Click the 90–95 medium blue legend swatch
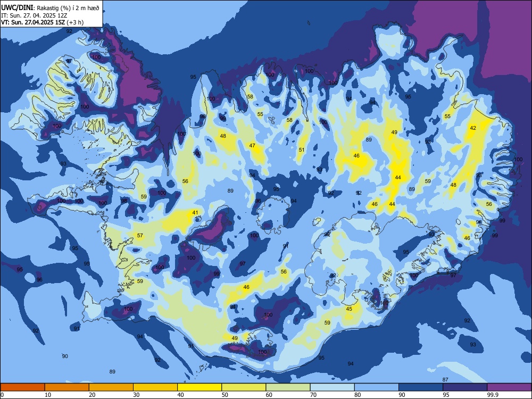This screenshot has width=532, height=399. [x=421, y=387]
